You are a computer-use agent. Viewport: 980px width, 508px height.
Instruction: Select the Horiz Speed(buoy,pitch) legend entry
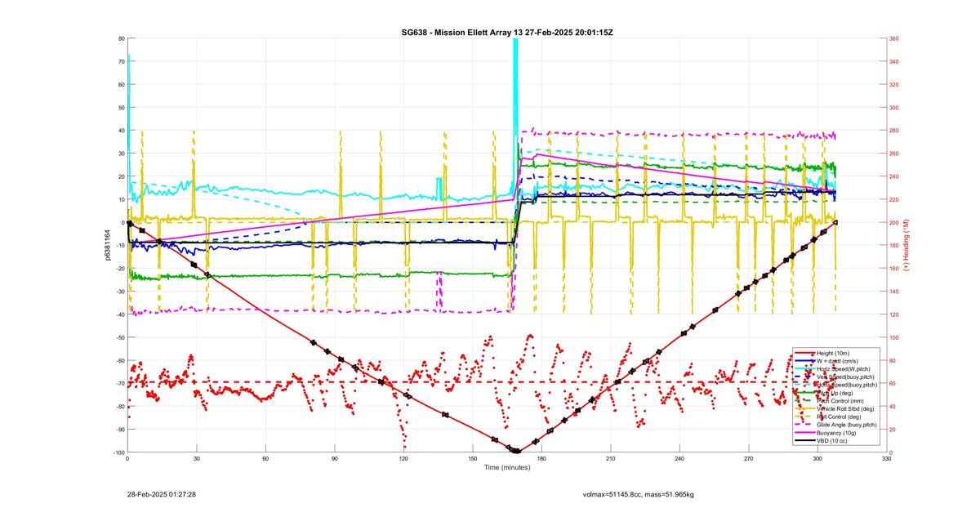pos(847,385)
